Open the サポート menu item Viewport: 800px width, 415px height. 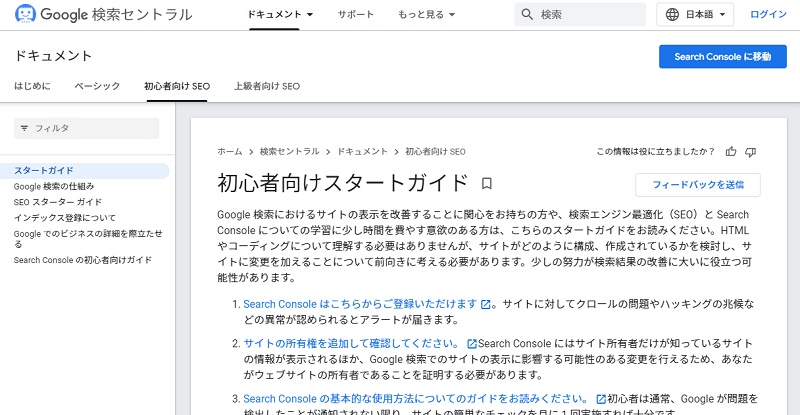[356, 14]
